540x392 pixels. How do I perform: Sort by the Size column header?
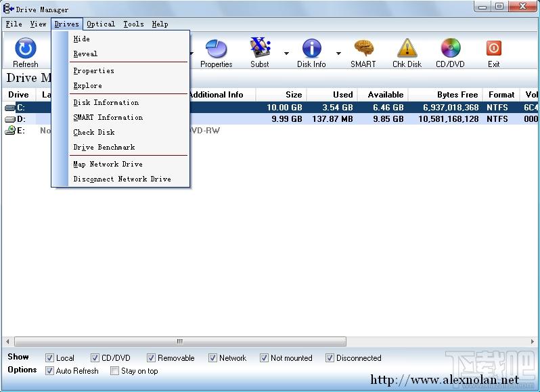point(281,95)
